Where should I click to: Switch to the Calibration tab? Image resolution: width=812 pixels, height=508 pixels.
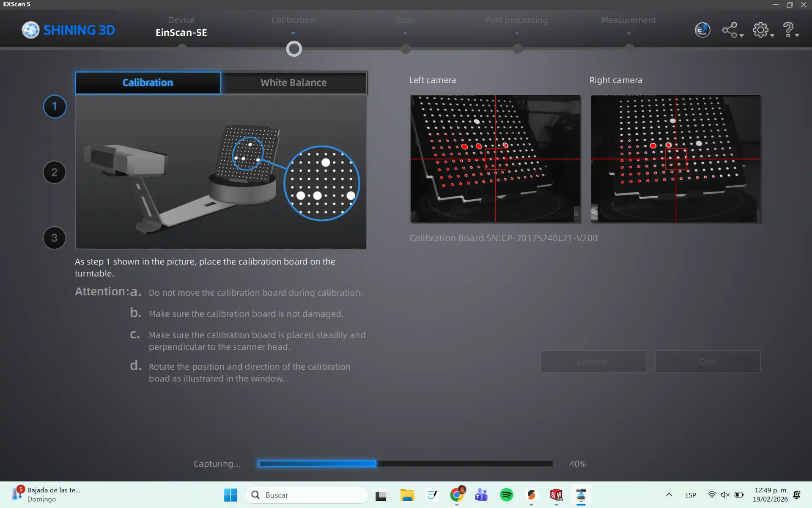(x=148, y=82)
